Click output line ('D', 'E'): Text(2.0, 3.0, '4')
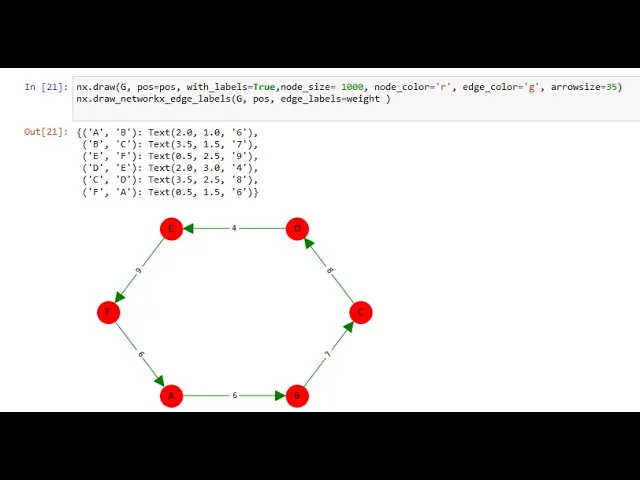Screen dimensions: 640x480 [170, 168]
